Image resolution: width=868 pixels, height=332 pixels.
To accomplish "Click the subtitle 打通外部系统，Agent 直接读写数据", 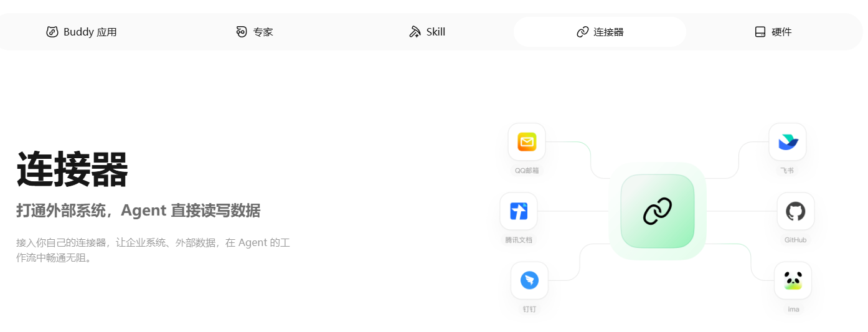I will (138, 211).
